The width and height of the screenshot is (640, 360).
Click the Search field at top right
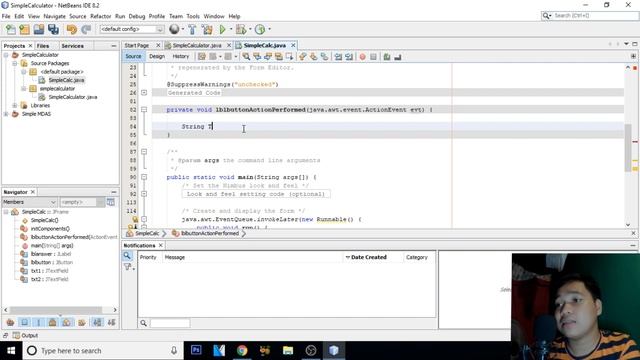tap(589, 16)
